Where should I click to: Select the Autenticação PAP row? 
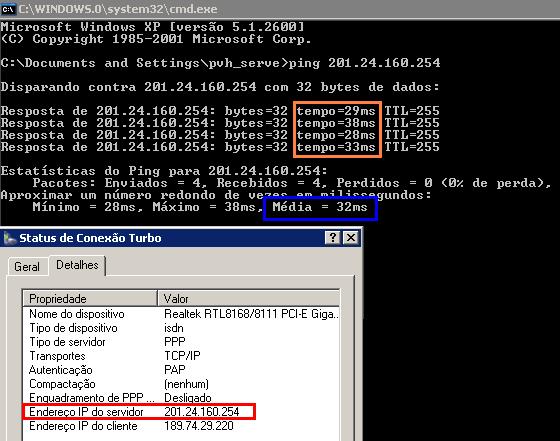[x=181, y=370]
